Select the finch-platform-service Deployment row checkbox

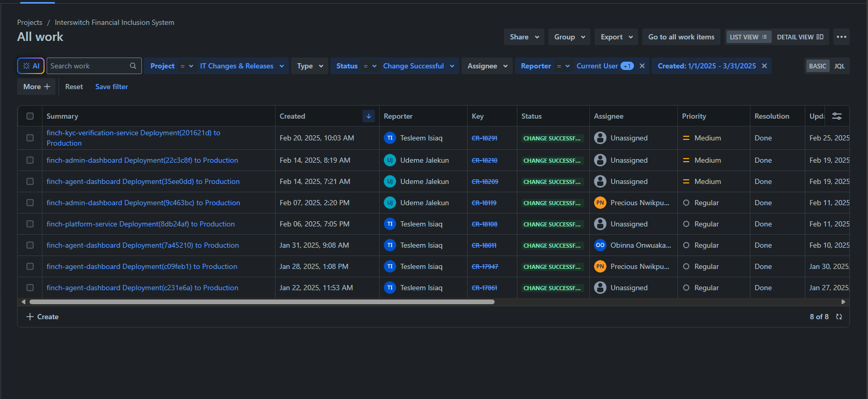[x=30, y=224]
